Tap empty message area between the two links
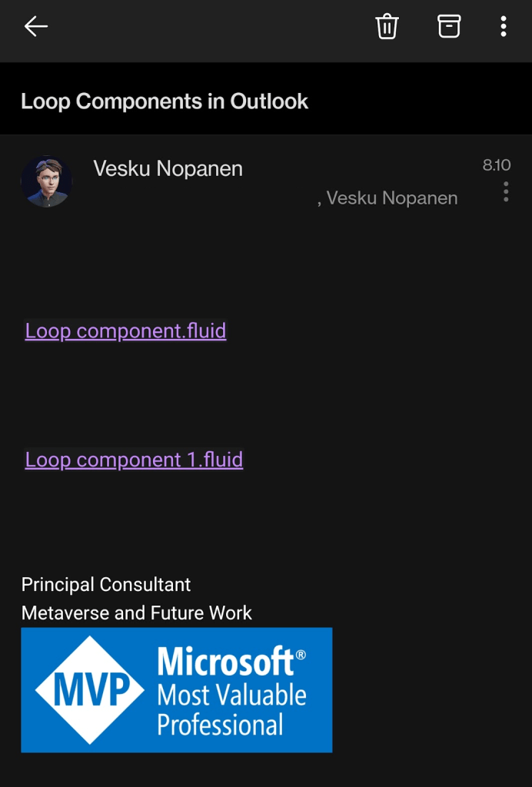 (x=266, y=396)
